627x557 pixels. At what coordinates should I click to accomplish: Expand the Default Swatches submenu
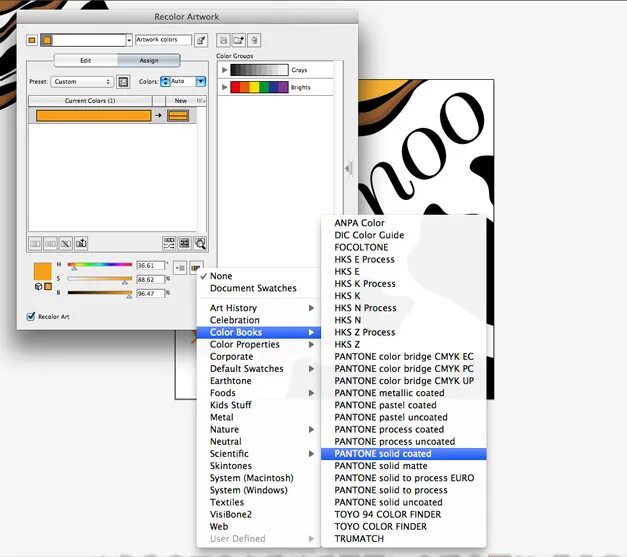[311, 369]
